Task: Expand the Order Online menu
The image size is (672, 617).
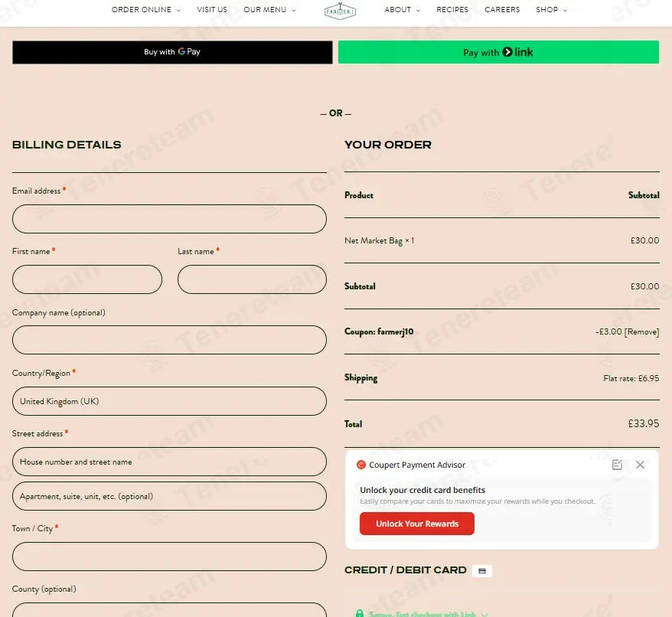Action: pos(145,10)
